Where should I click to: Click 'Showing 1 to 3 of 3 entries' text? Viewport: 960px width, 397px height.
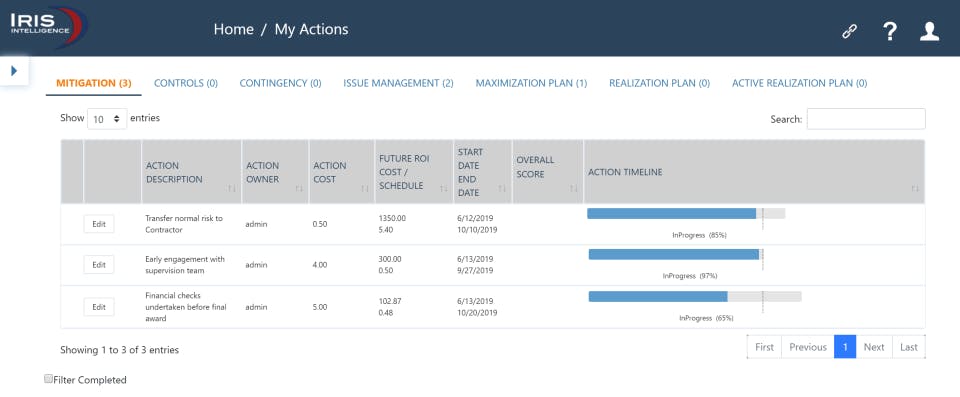[119, 350]
